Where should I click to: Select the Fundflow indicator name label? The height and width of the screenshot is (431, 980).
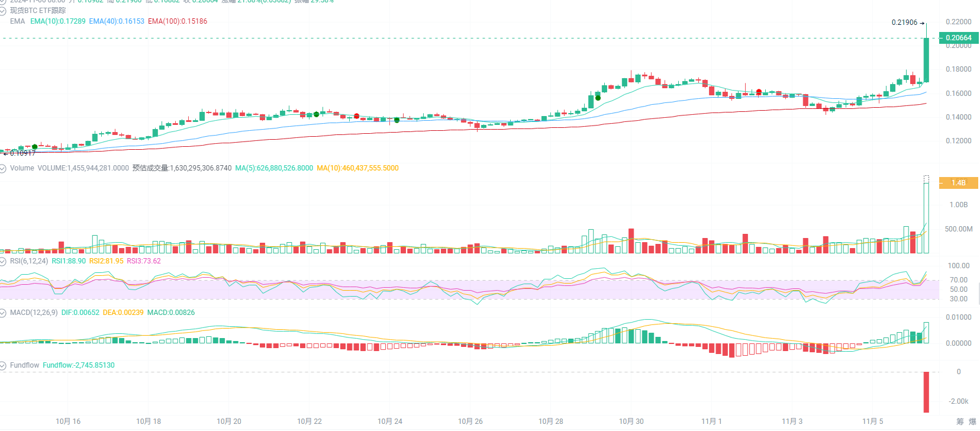point(24,365)
